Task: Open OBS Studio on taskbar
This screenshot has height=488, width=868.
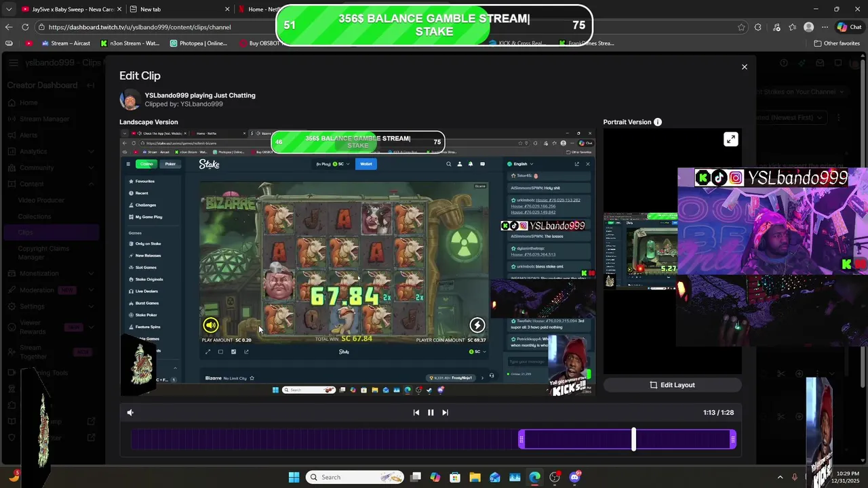Action: pos(555,477)
